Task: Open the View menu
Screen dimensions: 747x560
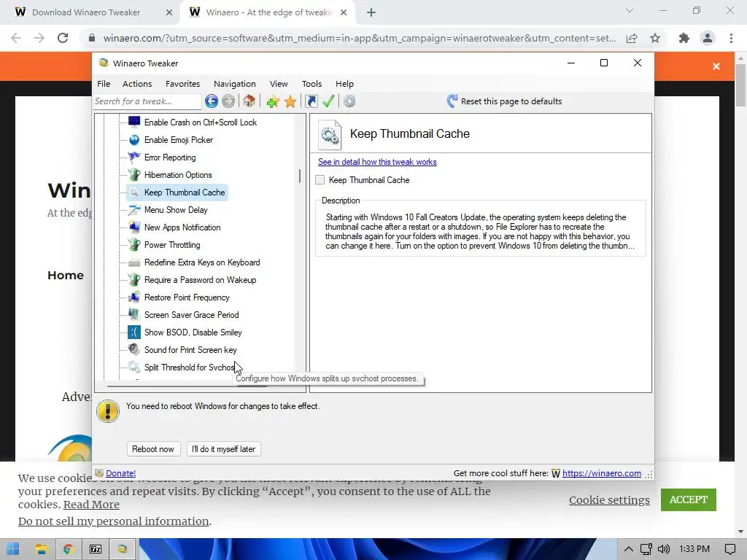Action: (x=279, y=84)
